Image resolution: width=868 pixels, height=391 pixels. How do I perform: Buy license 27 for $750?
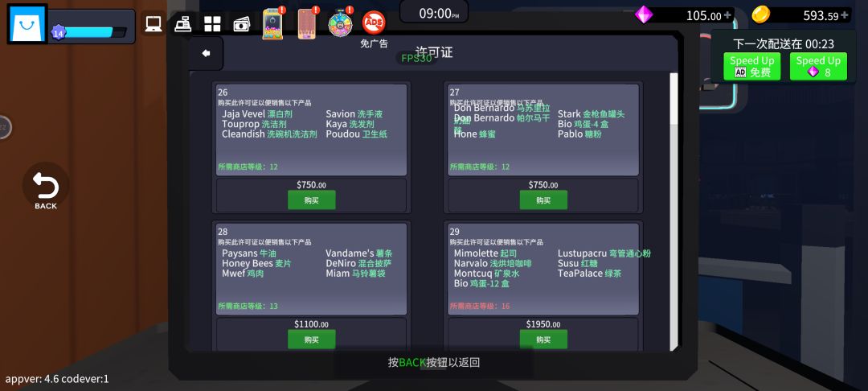click(x=543, y=200)
